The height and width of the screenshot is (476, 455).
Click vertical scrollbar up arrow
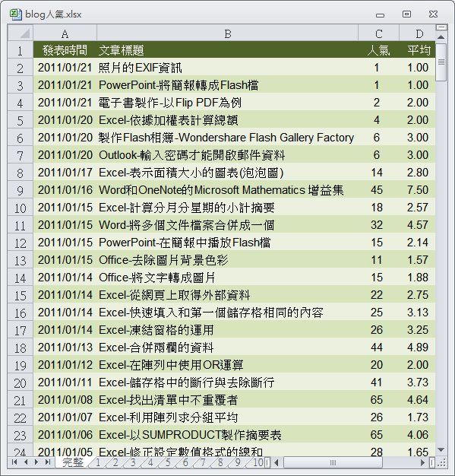coord(441,37)
